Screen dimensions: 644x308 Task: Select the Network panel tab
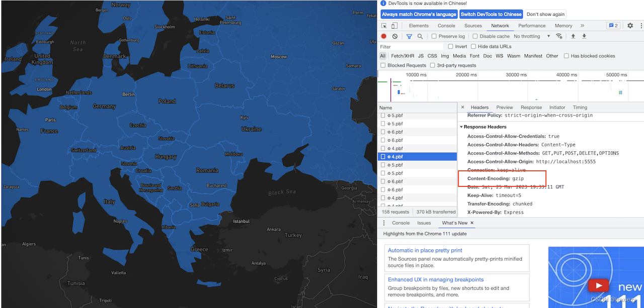coord(500,26)
